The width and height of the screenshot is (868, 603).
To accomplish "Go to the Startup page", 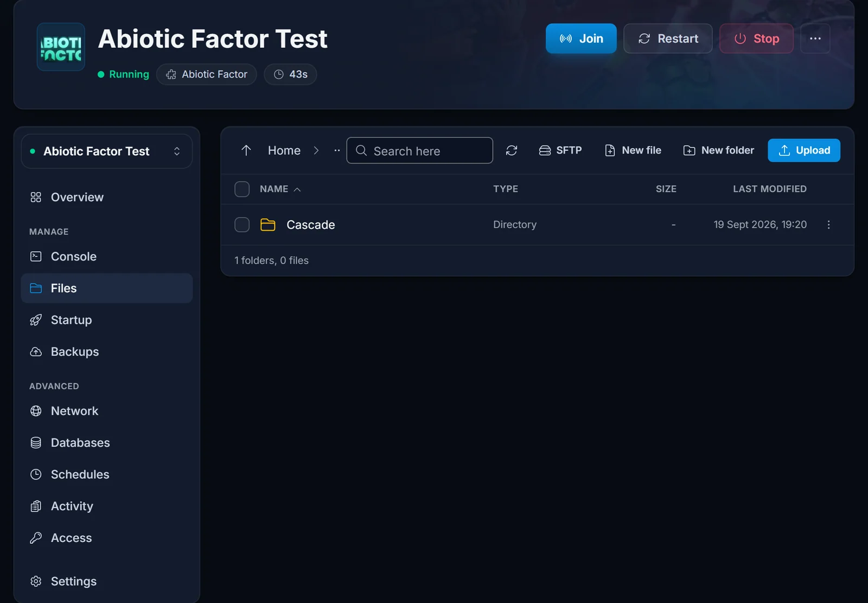I will click(107, 320).
